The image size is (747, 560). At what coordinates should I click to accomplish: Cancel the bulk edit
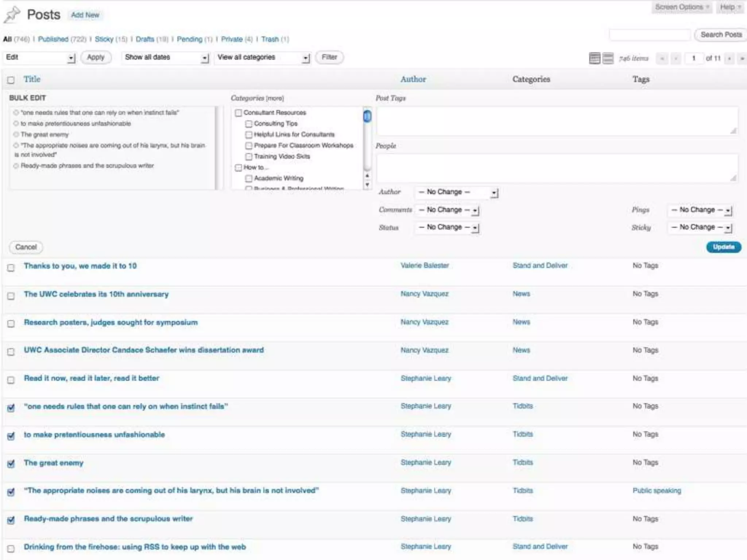pyautogui.click(x=26, y=247)
